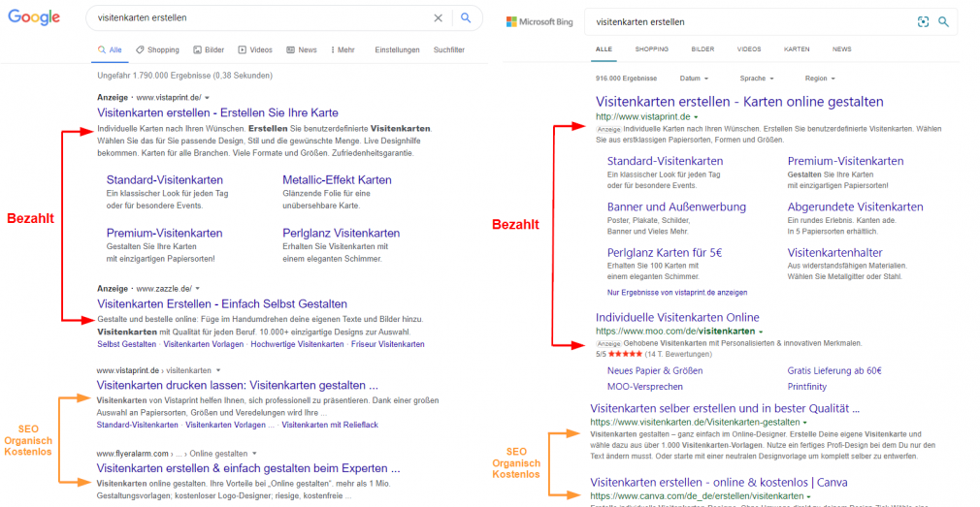Switch to Google Shopping tab

[157, 50]
